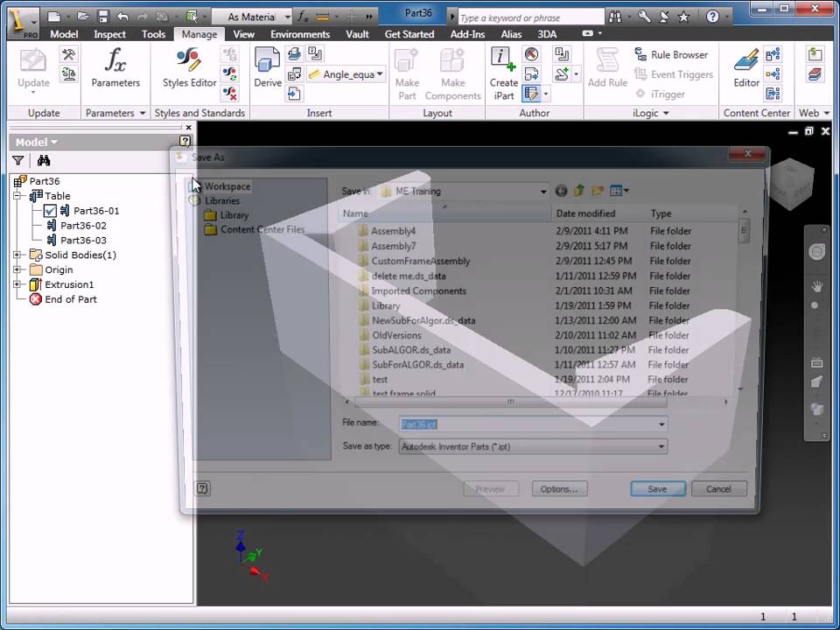The height and width of the screenshot is (630, 840).
Task: Click the Add Rule icon
Action: click(x=607, y=68)
